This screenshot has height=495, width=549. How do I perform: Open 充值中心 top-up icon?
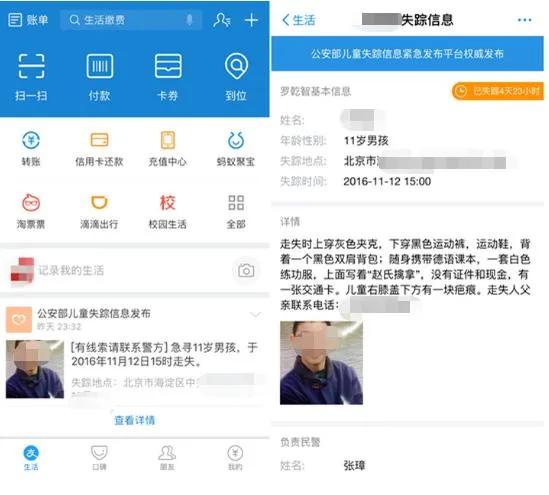pyautogui.click(x=168, y=140)
